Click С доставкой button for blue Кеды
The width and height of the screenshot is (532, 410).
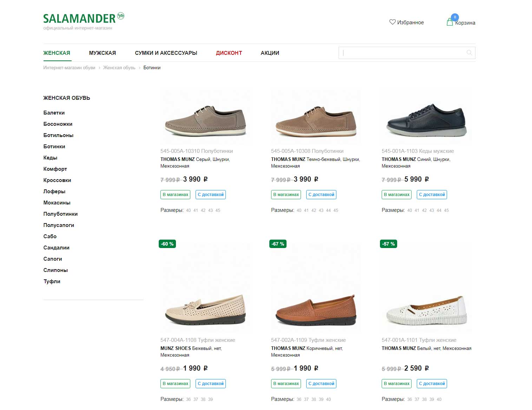(x=432, y=195)
